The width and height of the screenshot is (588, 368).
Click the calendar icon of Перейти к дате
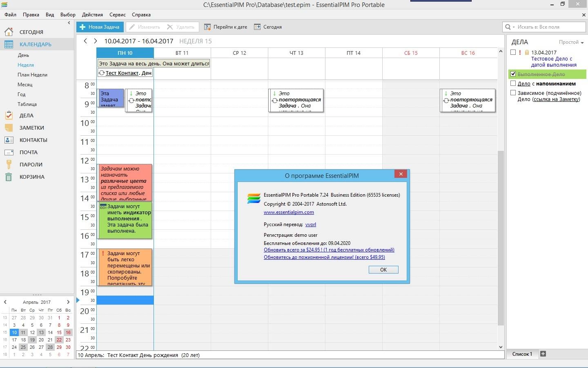click(207, 27)
